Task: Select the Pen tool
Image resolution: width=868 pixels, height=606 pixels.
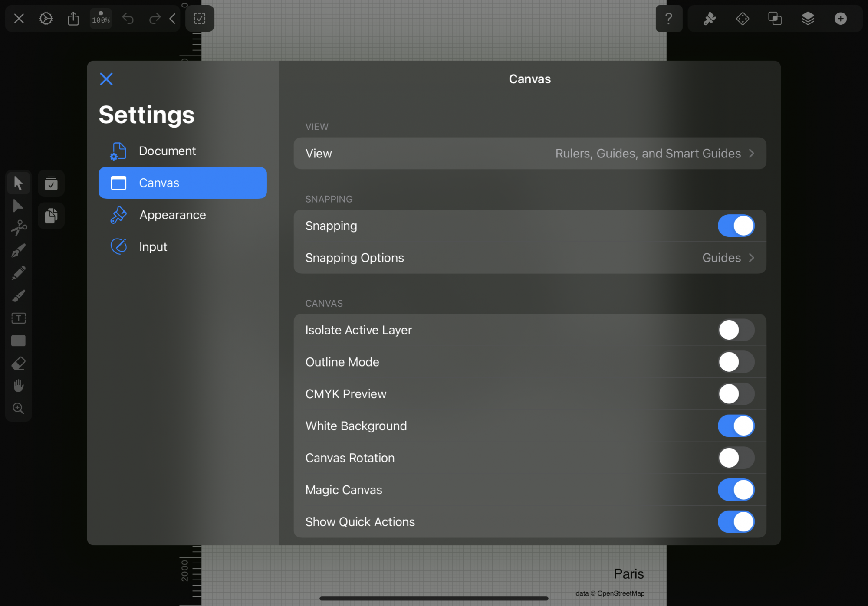Action: (x=19, y=250)
